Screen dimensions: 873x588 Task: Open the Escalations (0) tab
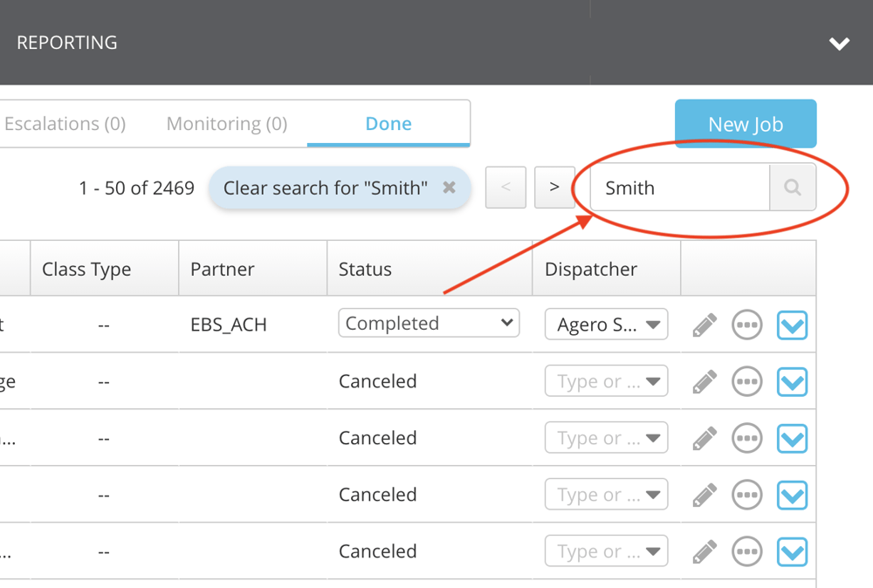65,124
